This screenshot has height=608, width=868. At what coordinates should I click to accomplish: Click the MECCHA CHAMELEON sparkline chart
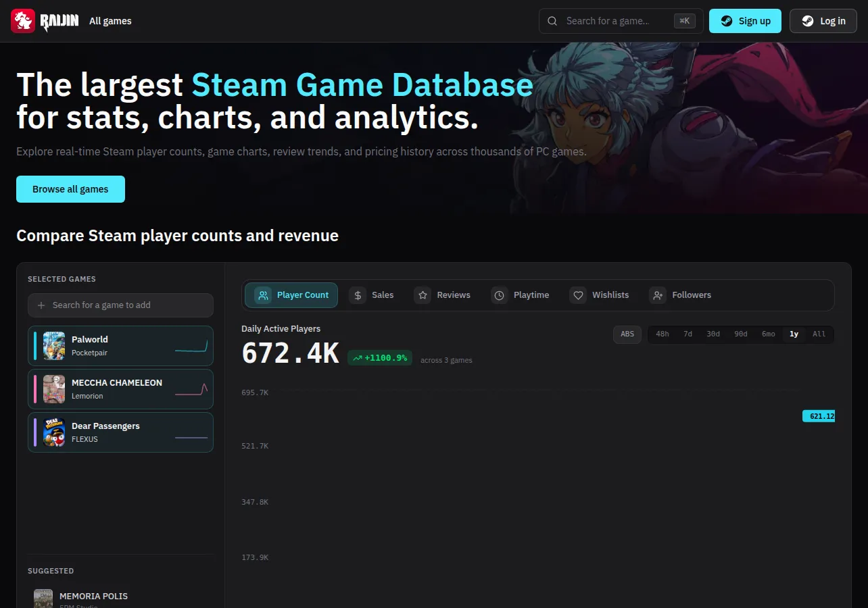(191, 389)
